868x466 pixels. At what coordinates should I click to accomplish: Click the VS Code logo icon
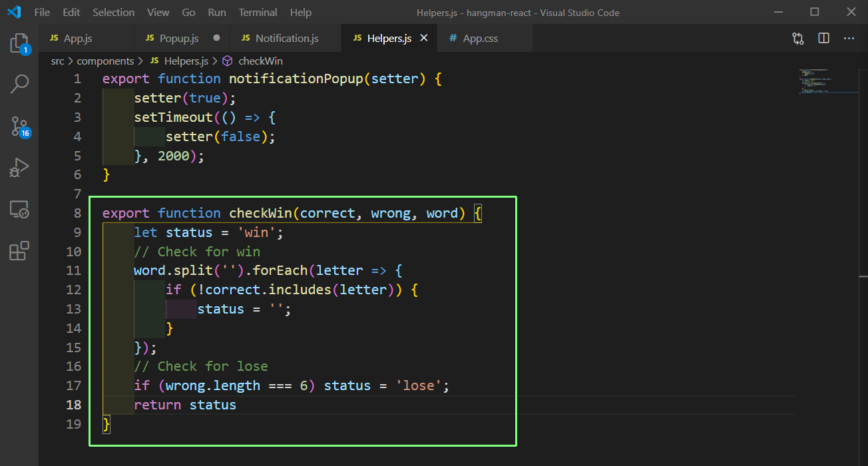click(14, 12)
